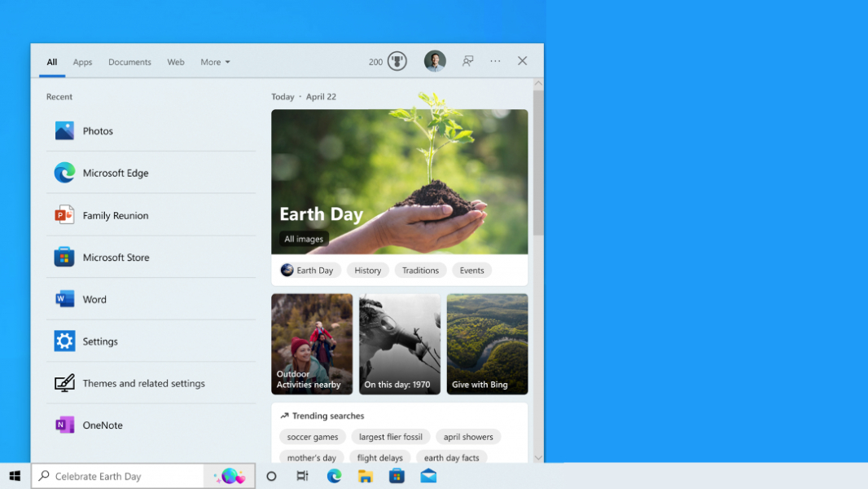Screen dimensions: 868x489
Task: Open Microsoft Store from recent list
Action: (x=116, y=258)
